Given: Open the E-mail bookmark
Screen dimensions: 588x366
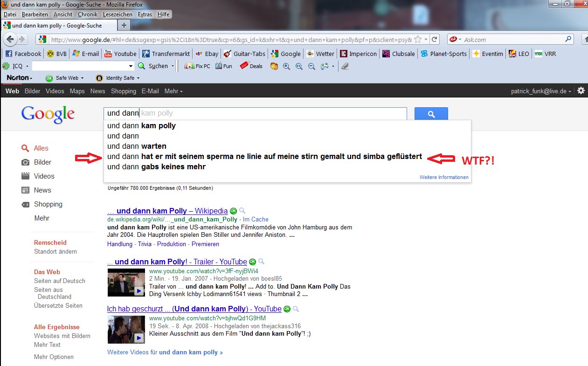Looking at the screenshot, I should coord(86,54).
